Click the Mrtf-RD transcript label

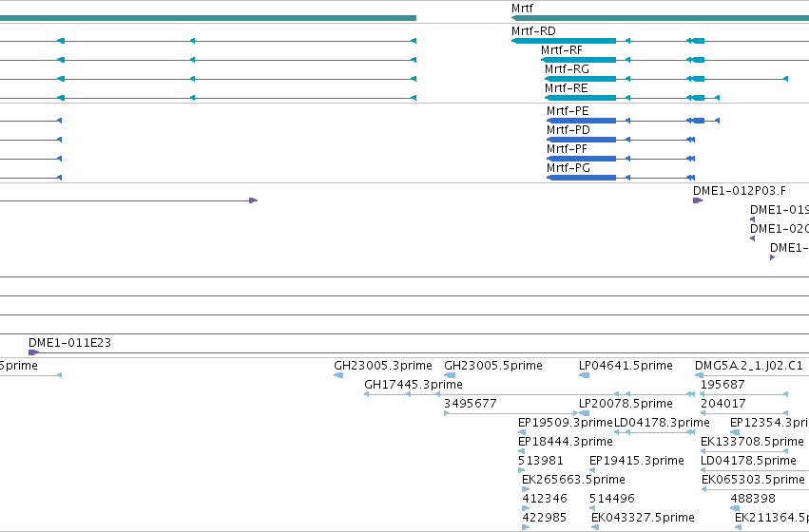533,31
